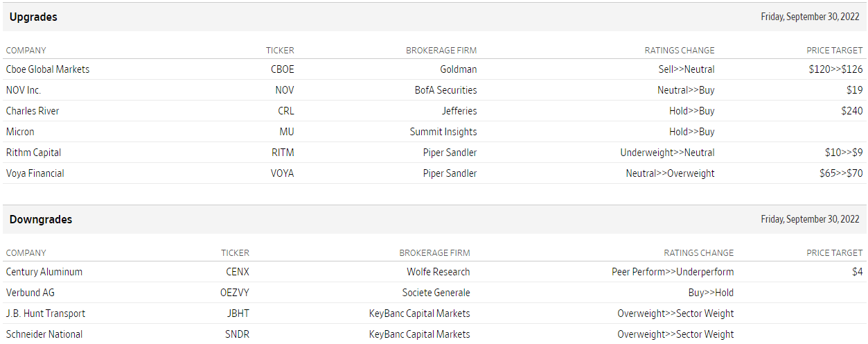Select J.B. Hunt Transport company row
This screenshot has width=868, height=344.
[x=46, y=313]
